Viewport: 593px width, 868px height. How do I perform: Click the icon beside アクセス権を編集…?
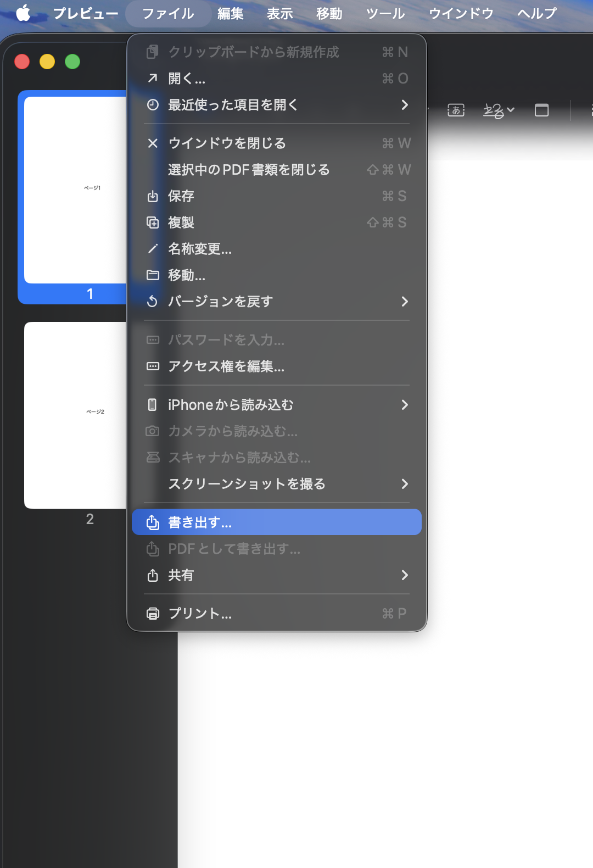153,366
